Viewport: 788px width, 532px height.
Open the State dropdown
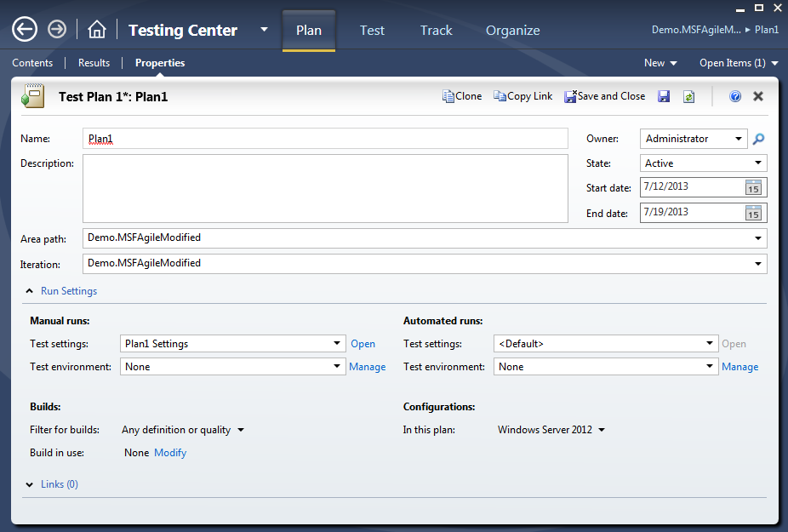pos(759,163)
